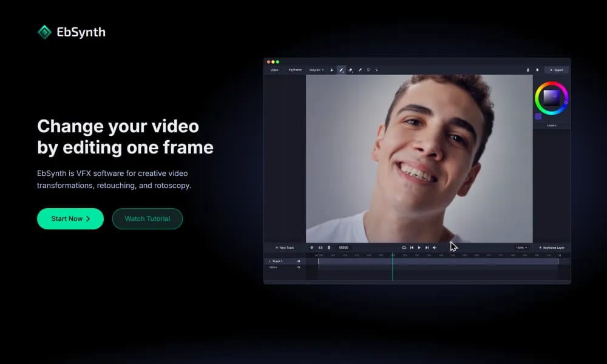Click the EbSynth logo

point(71,32)
